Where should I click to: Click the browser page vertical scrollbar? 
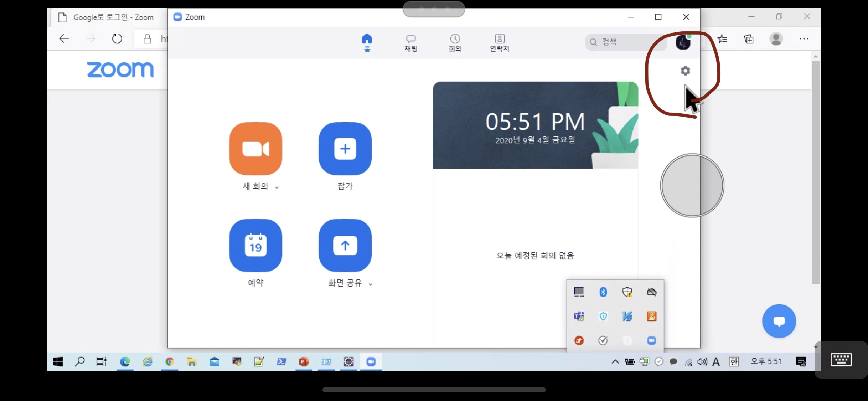click(816, 173)
